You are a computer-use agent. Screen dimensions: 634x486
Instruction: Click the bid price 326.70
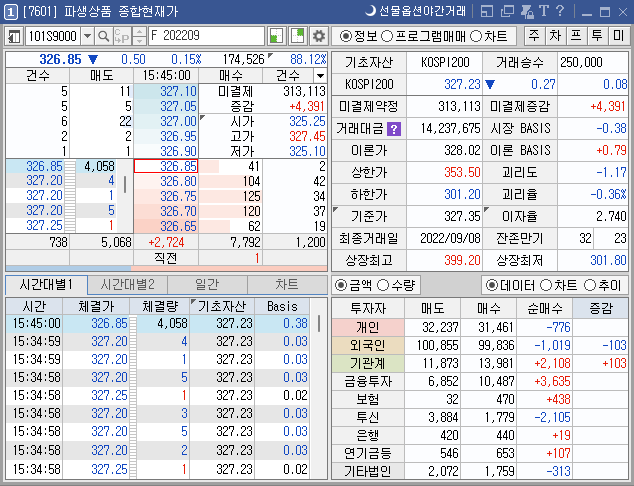pos(166,211)
